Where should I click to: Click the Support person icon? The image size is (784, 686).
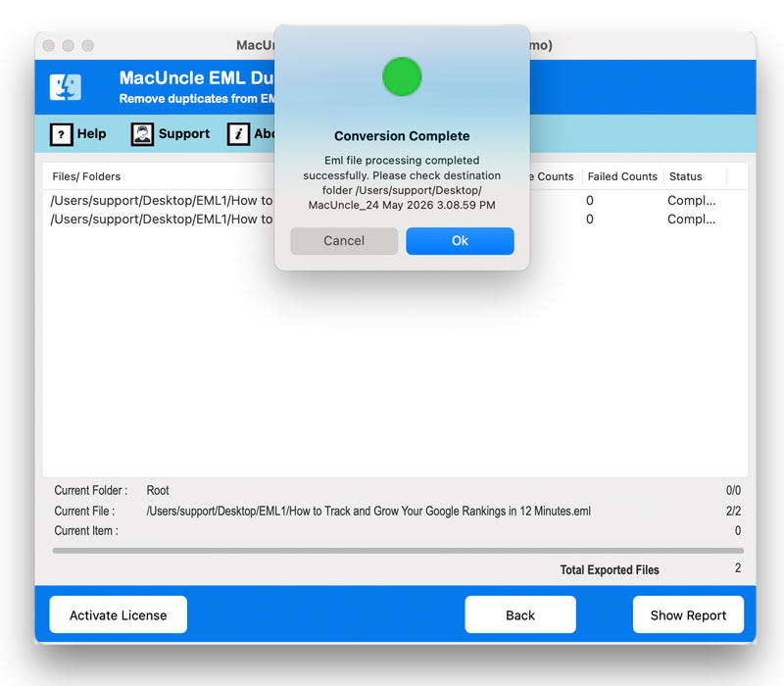click(x=142, y=134)
